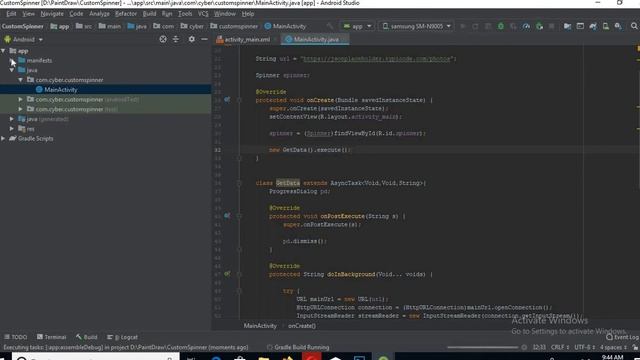Click the Sync Project with Gradle icon
Screen dimensions: 640x360
point(593,26)
